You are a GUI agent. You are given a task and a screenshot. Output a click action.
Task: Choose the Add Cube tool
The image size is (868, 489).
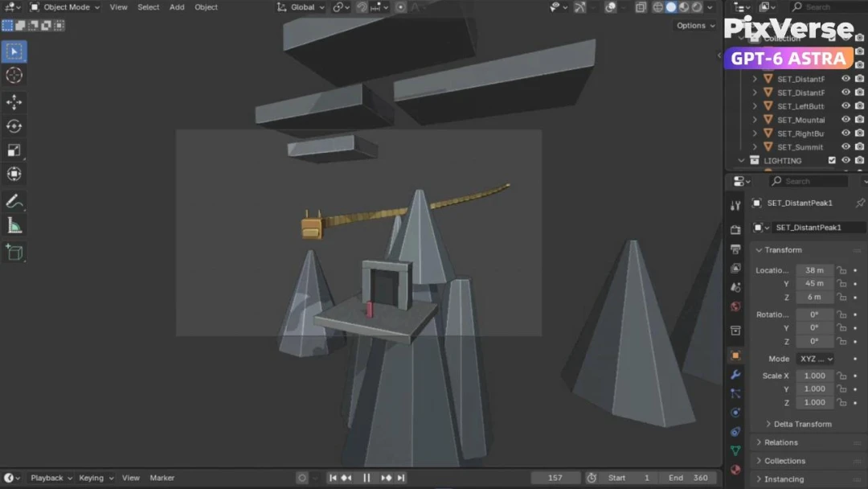click(14, 253)
